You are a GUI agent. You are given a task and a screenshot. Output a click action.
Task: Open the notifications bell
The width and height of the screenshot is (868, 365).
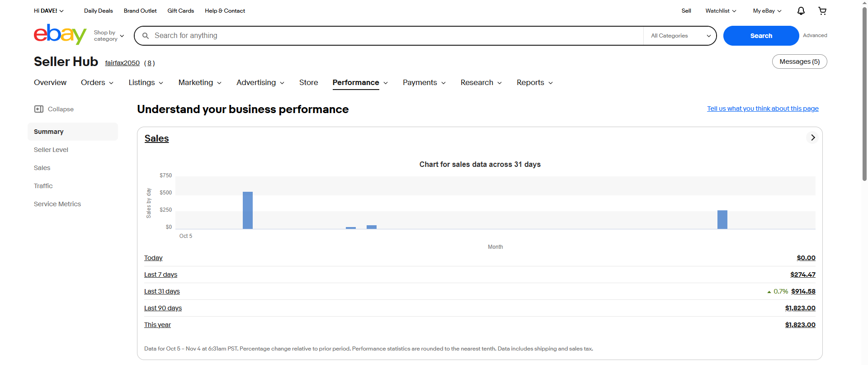(801, 11)
